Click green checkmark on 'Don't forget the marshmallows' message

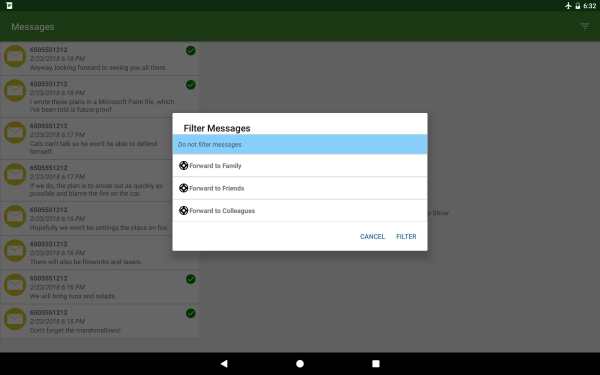[x=191, y=313]
